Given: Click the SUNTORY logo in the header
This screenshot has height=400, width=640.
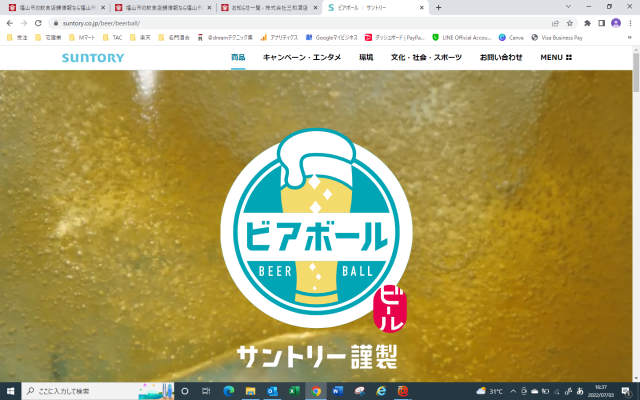Looking at the screenshot, I should (x=93, y=58).
